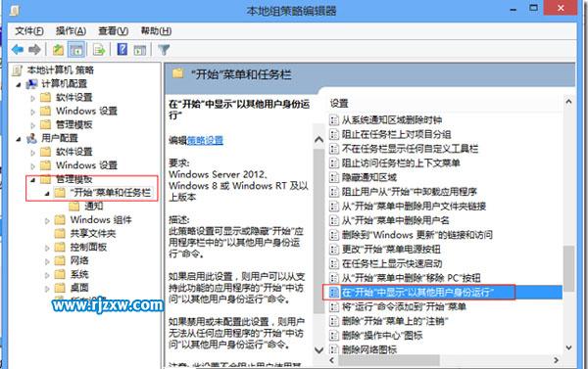588x369 pixels.
Task: Open the 操作(A) menu
Action: pos(71,31)
